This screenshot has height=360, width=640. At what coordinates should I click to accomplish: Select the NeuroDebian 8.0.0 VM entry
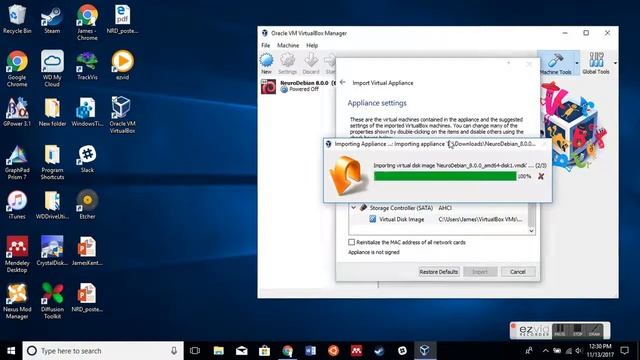pyautogui.click(x=298, y=86)
